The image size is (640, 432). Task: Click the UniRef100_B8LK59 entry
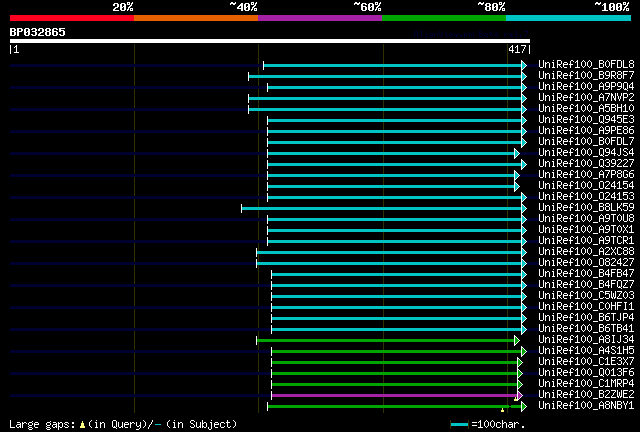point(586,208)
